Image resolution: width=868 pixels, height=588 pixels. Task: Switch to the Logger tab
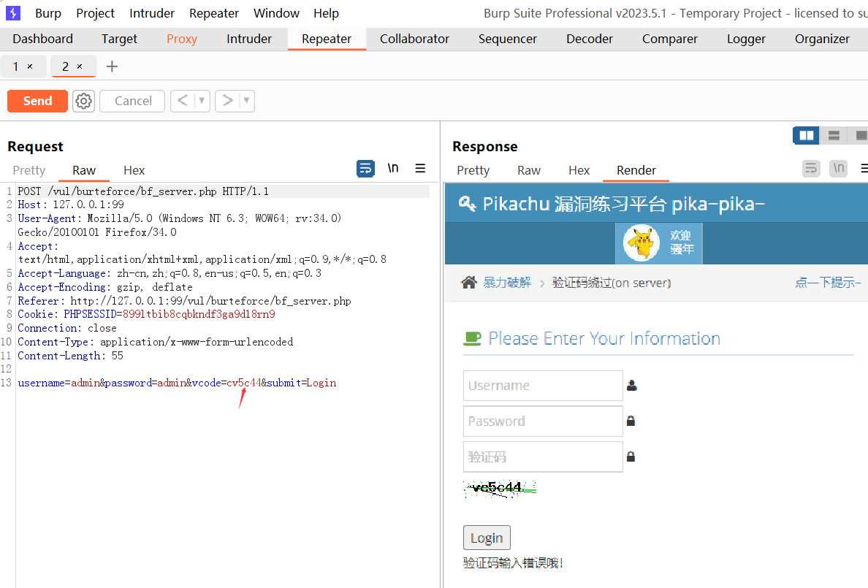pyautogui.click(x=746, y=39)
